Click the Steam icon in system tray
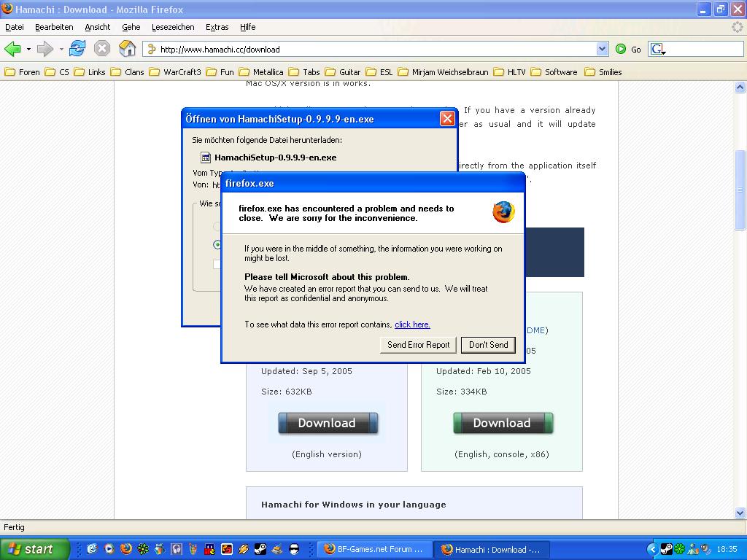 [x=667, y=549]
